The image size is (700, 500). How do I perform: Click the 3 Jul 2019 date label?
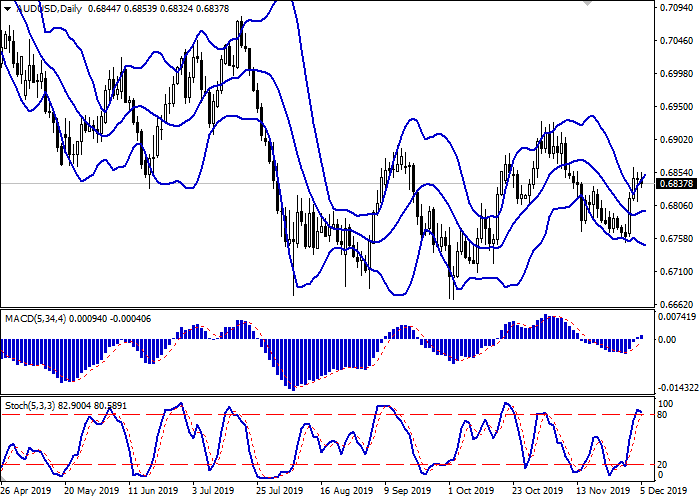tap(214, 492)
